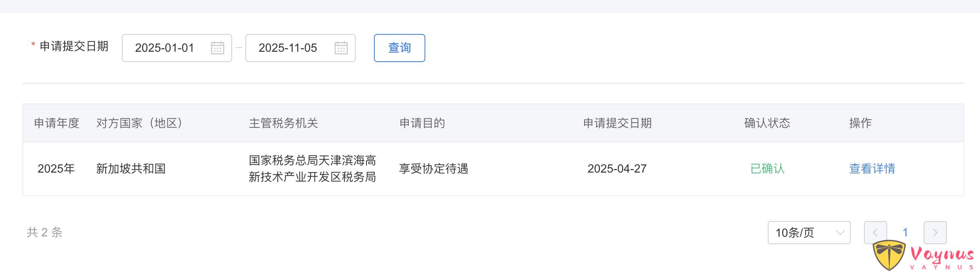Click the 新加坡共和国 table cell
Screen dimensions: 980x274
[129, 169]
